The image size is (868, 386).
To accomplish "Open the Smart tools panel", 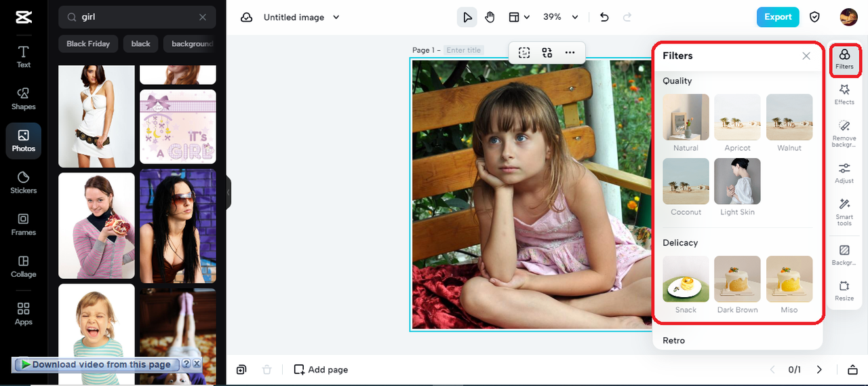I will (844, 212).
